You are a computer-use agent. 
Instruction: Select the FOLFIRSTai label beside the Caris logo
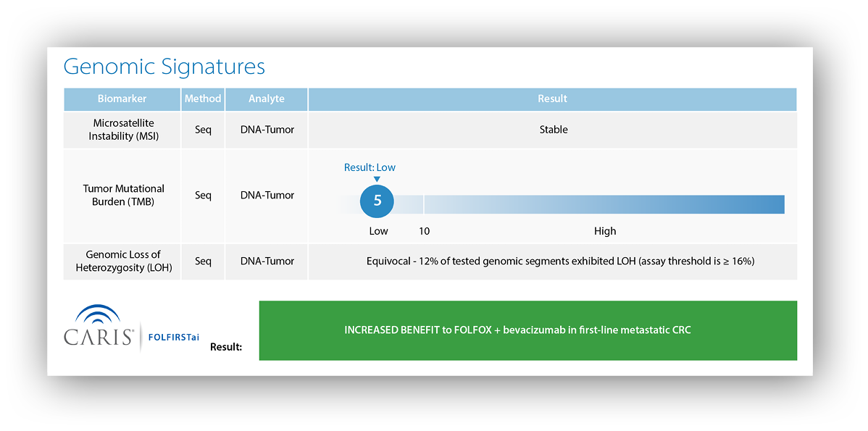point(173,337)
